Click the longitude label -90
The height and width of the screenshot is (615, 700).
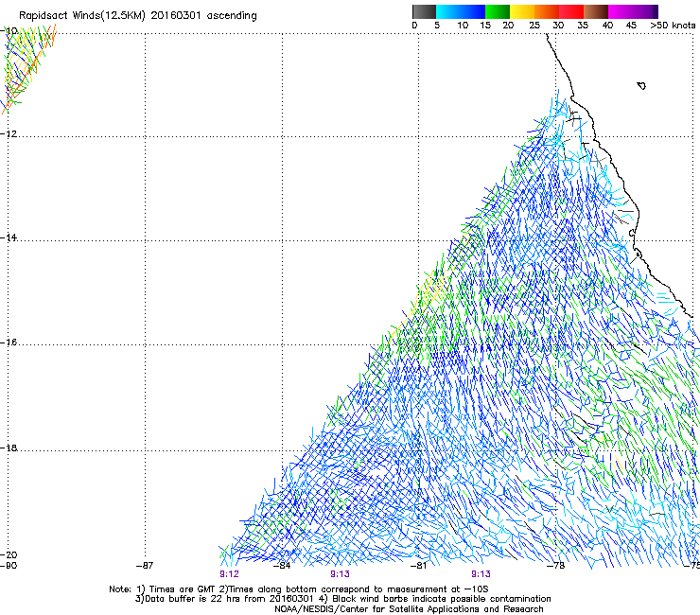9,566
